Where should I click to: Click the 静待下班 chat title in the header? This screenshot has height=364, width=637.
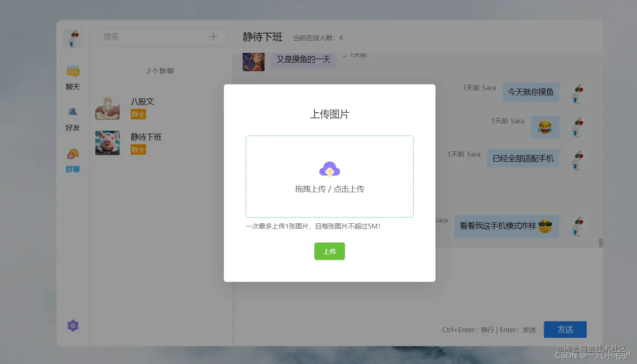(262, 37)
